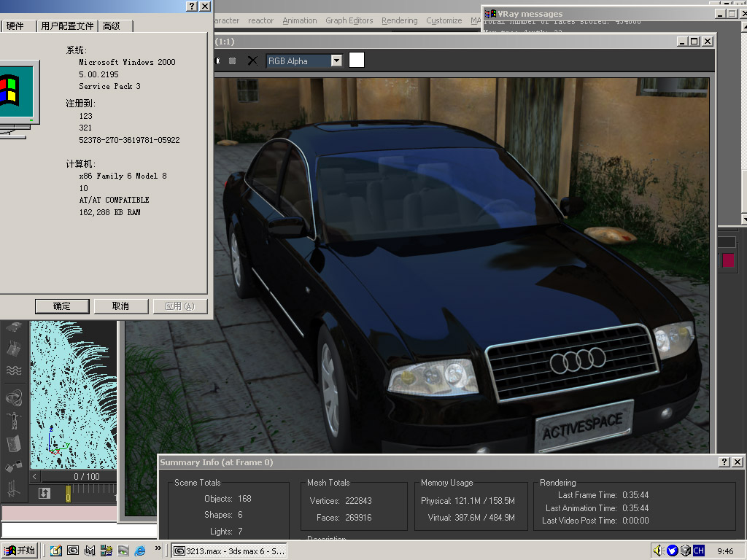747x560 pixels.
Task: Click the VRay messages window icon
Action: coord(490,14)
